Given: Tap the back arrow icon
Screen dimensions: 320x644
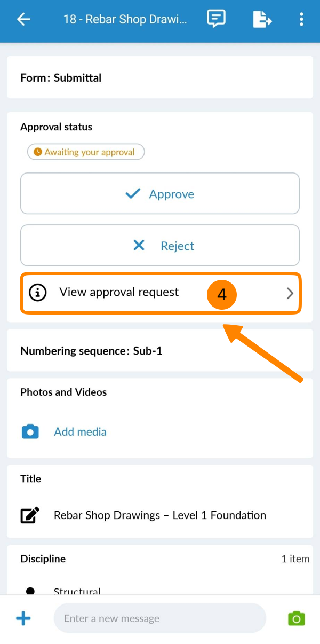Looking at the screenshot, I should point(23,20).
